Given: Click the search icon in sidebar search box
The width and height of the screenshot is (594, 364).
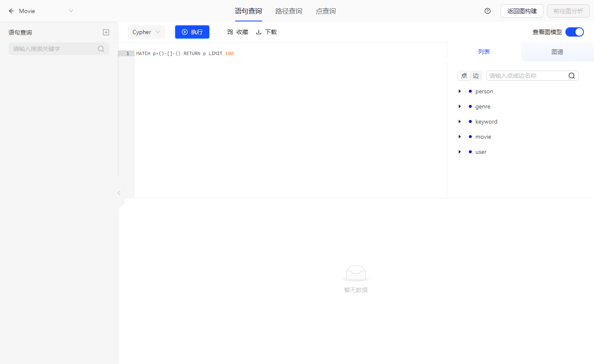Looking at the screenshot, I should pyautogui.click(x=101, y=49).
